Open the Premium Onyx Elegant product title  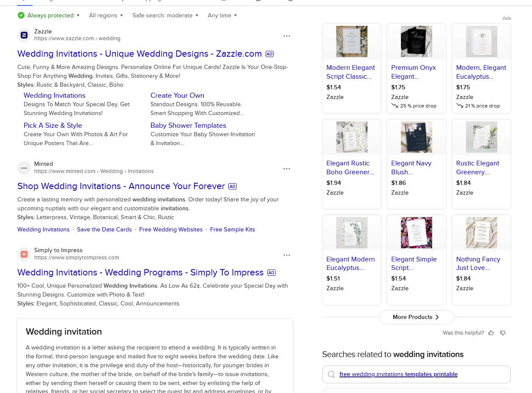tap(414, 72)
